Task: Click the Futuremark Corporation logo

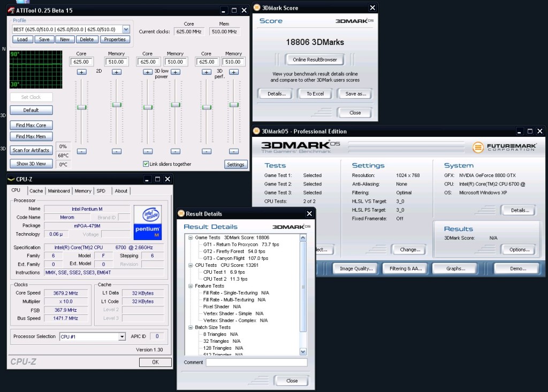Action: coord(504,147)
